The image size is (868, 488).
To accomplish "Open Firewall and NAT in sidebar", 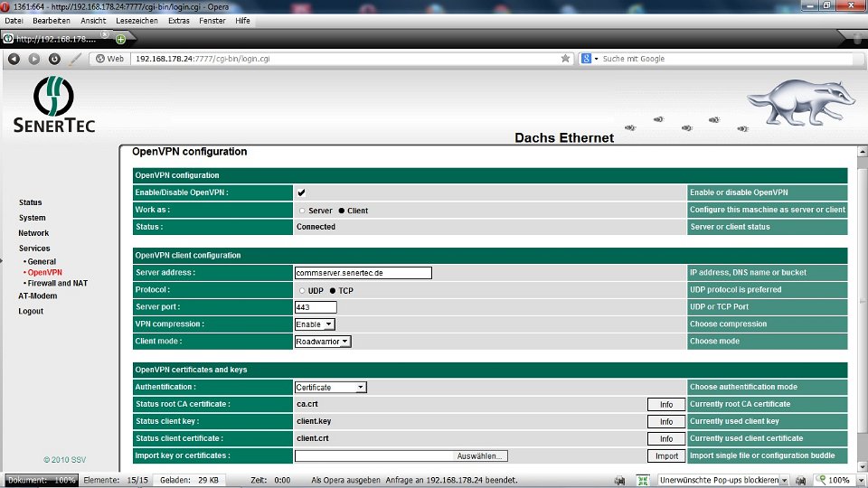I will [x=58, y=283].
